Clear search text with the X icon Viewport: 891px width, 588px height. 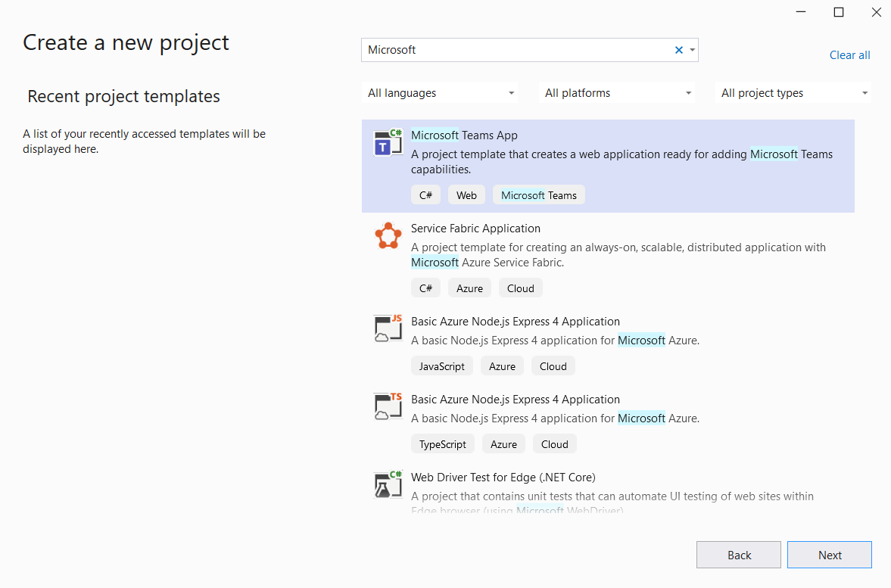tap(678, 50)
